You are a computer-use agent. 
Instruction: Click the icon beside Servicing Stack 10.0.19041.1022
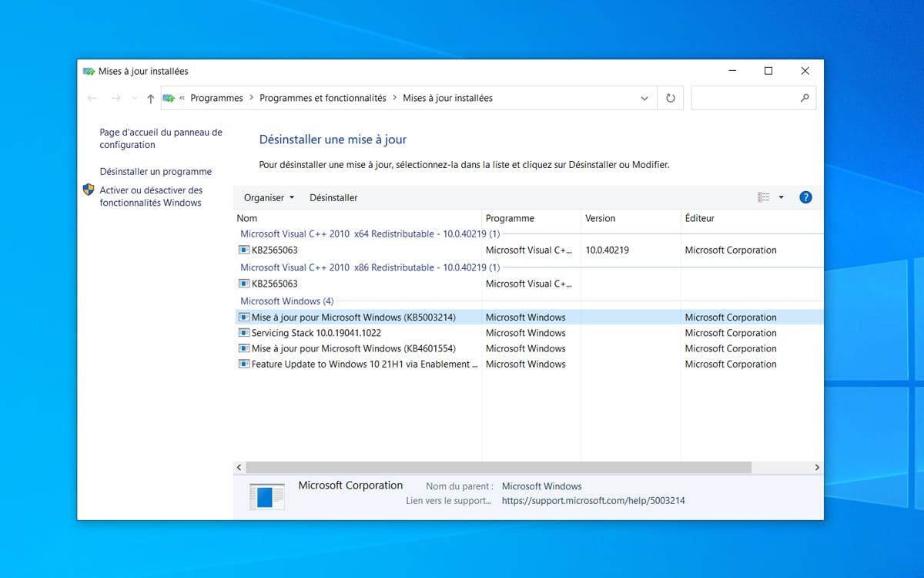pos(243,332)
